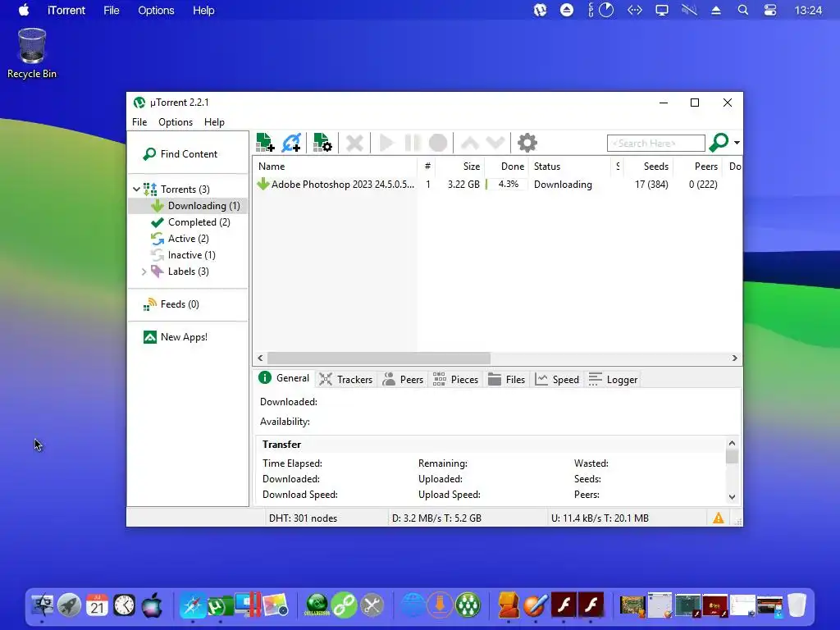Open Preferences via the gear icon
Screen dimensions: 840x630
(x=527, y=143)
